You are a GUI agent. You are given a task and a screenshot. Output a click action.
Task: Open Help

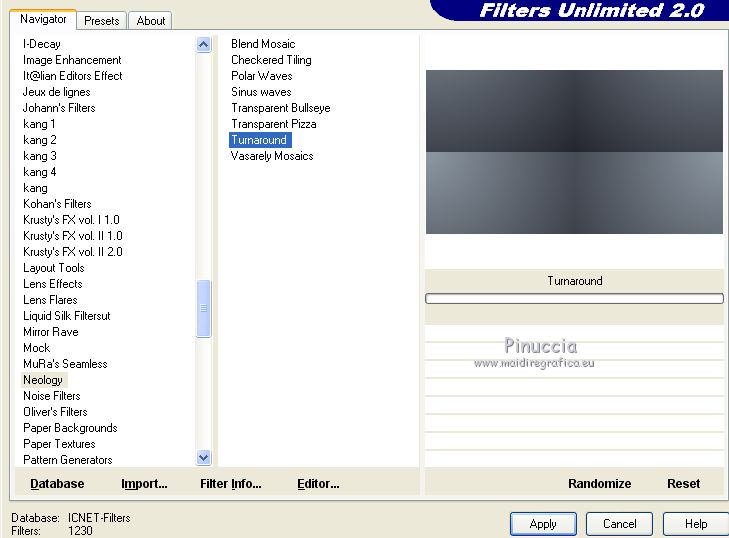coord(696,524)
